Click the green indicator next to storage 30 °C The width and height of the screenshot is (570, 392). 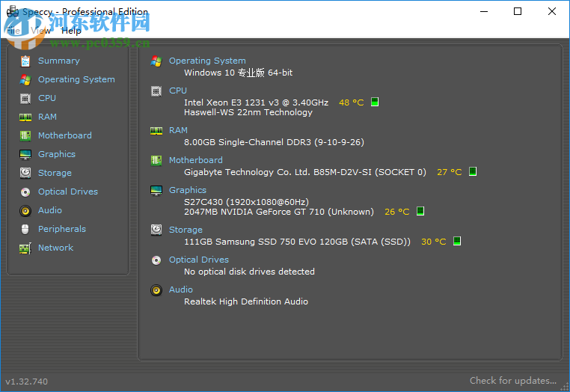pos(457,241)
